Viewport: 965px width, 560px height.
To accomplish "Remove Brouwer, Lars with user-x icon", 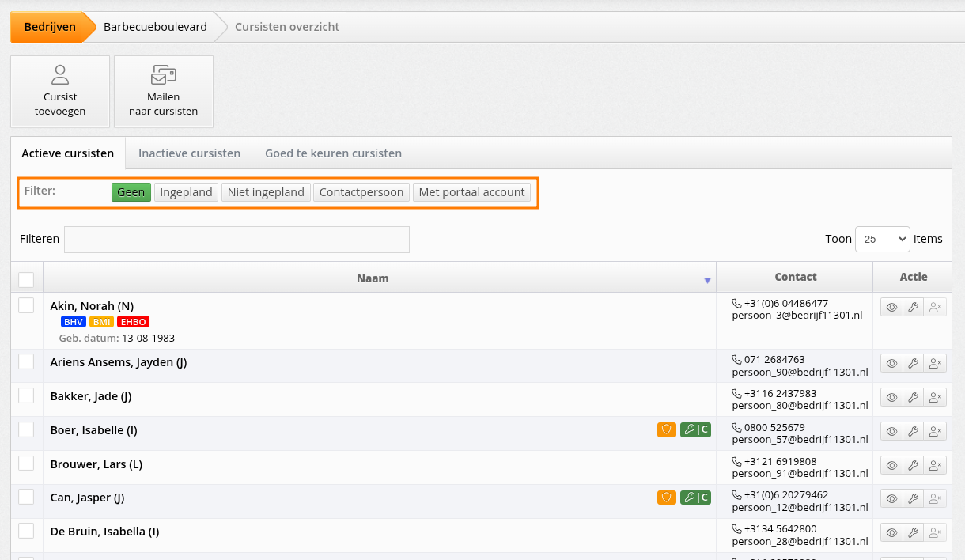I will point(935,465).
